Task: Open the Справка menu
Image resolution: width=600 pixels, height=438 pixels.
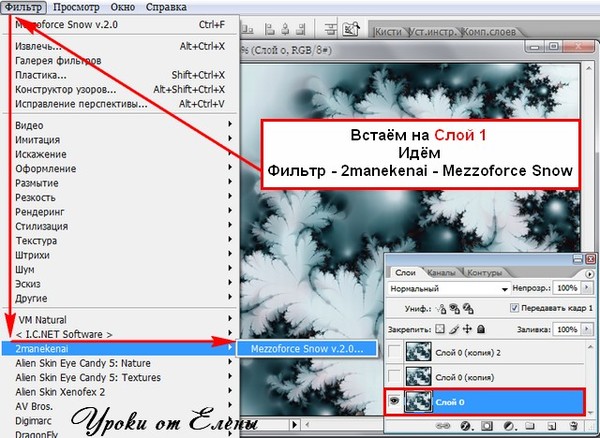Action: [166, 7]
